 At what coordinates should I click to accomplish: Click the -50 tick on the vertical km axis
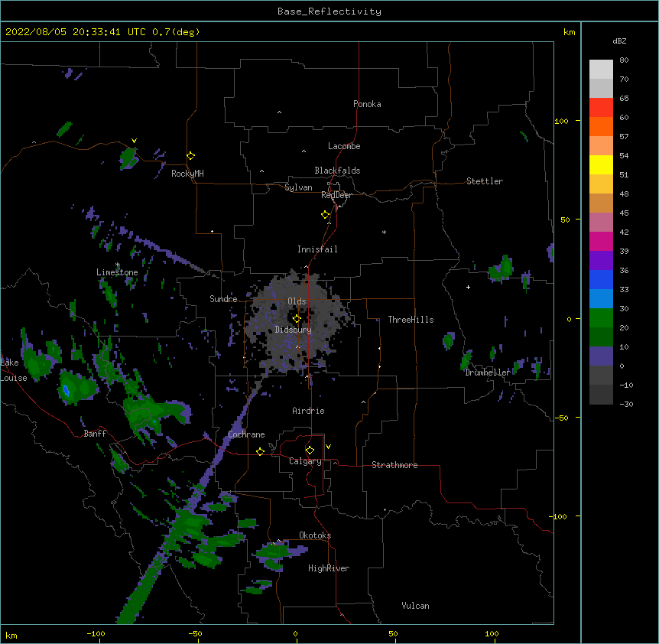561,418
